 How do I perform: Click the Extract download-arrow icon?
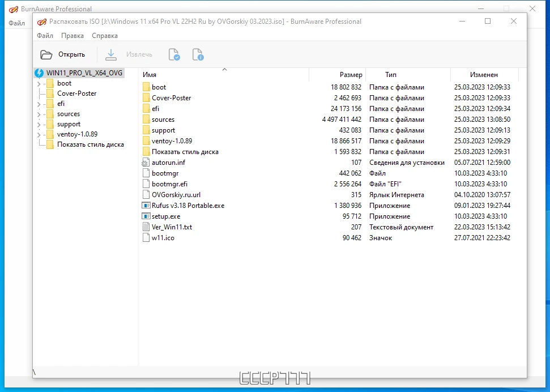click(x=111, y=54)
